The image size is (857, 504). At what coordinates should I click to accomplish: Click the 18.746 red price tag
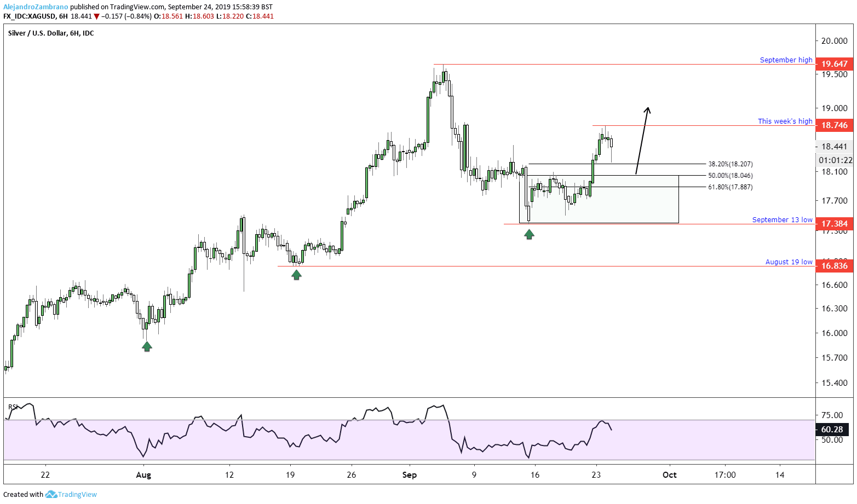pyautogui.click(x=834, y=125)
